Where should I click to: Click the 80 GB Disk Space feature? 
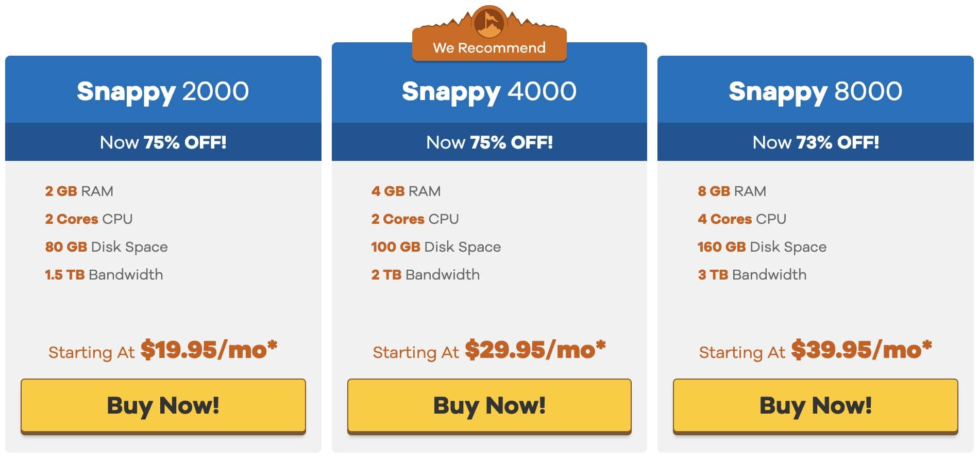click(106, 247)
